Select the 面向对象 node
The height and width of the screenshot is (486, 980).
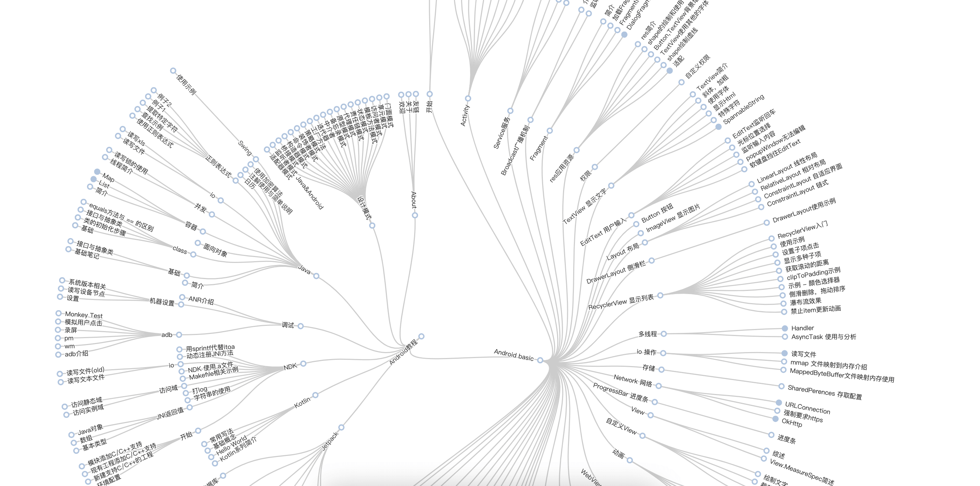click(198, 243)
